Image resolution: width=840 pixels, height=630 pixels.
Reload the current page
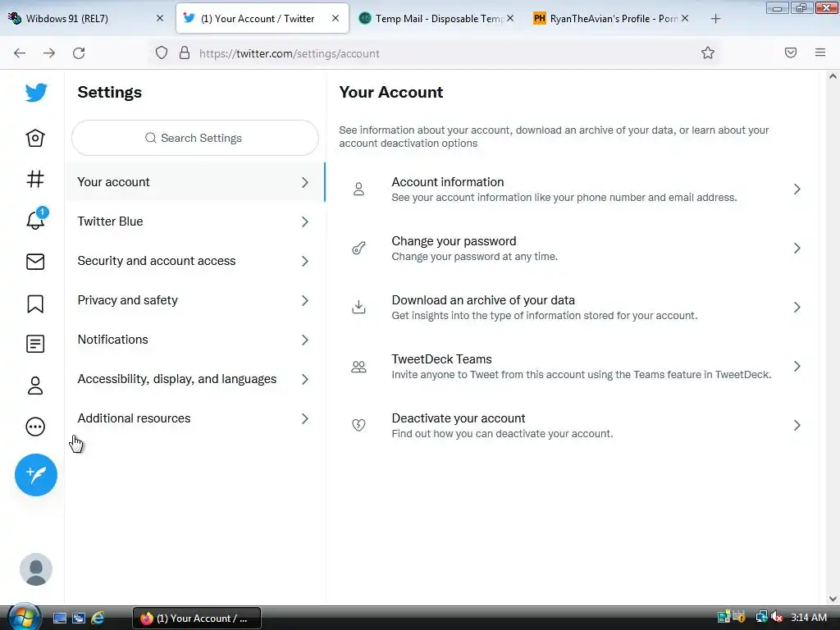pos(79,53)
